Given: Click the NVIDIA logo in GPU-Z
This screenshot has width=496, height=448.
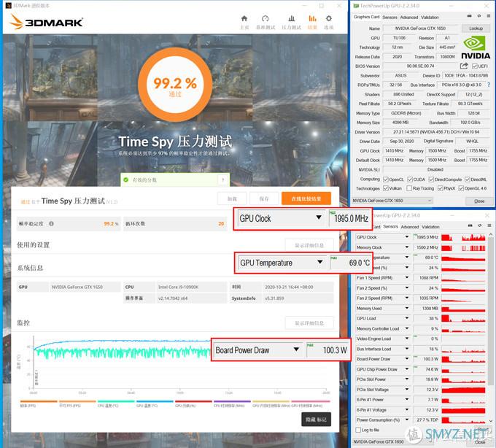Looking at the screenshot, I should pos(476,47).
